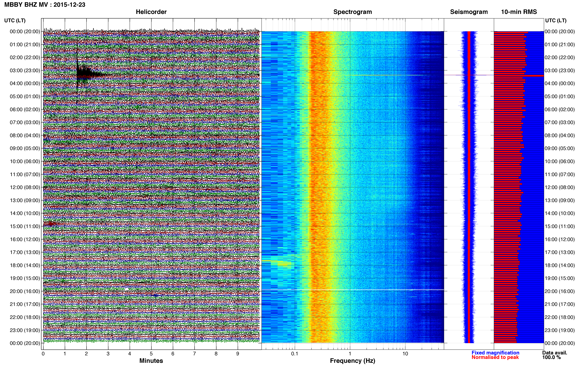The width and height of the screenshot is (588, 368).
Task: Click the left '07:00 (03:00)' time label
Action: coord(25,122)
